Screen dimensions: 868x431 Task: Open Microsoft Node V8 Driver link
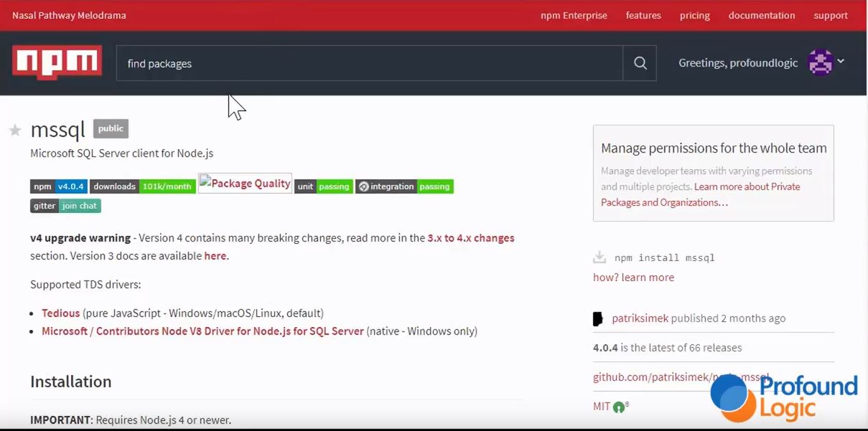click(202, 331)
